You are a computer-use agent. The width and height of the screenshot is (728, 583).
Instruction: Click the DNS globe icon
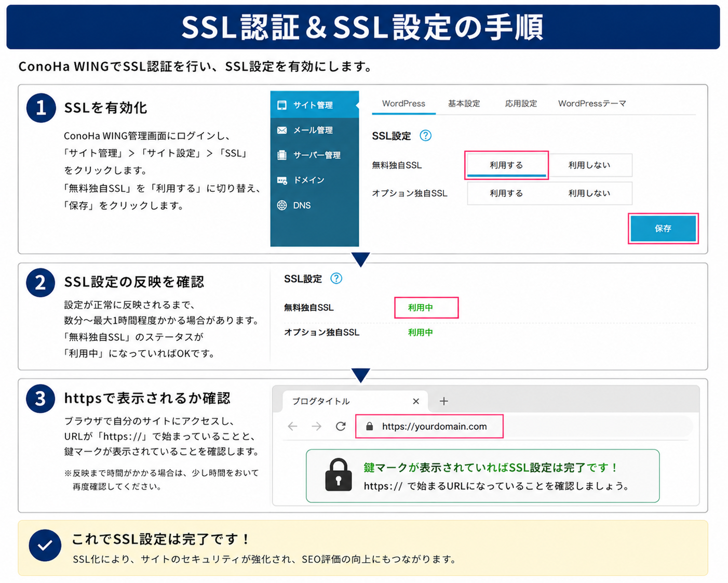(282, 205)
